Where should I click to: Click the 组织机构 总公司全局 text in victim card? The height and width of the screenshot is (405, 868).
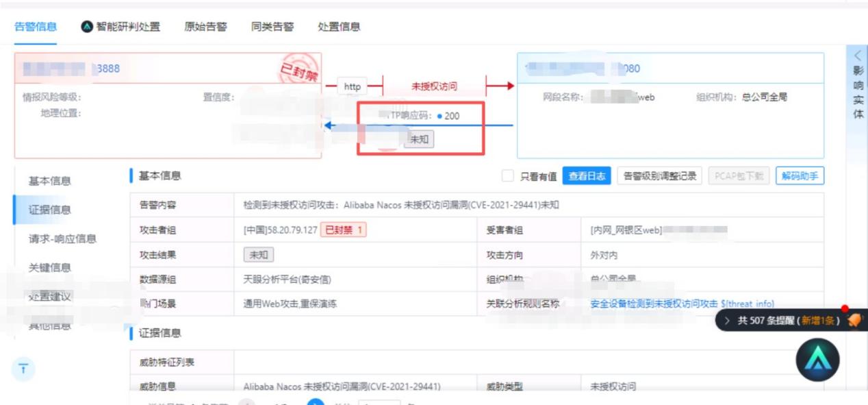[x=741, y=97]
